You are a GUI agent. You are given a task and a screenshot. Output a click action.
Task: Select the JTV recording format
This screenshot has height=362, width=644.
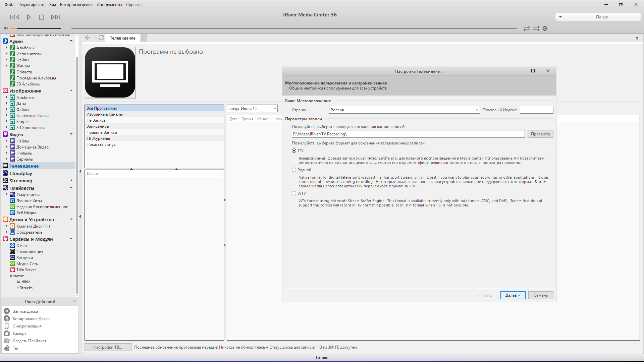coord(294,151)
